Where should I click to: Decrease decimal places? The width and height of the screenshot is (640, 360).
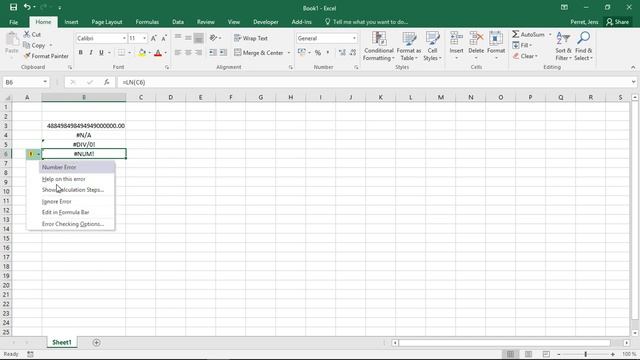(x=353, y=53)
